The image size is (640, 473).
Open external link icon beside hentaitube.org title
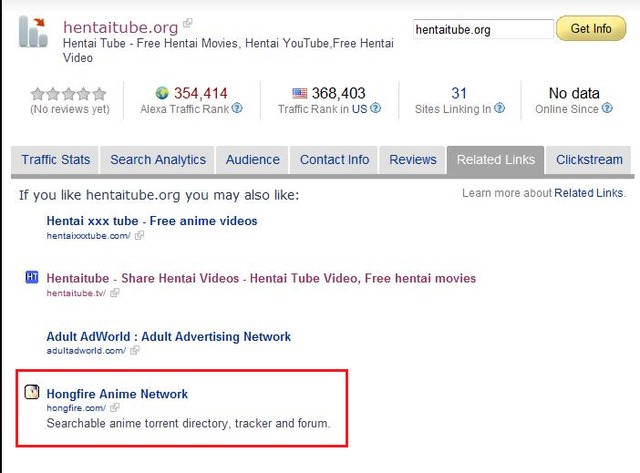tap(188, 23)
